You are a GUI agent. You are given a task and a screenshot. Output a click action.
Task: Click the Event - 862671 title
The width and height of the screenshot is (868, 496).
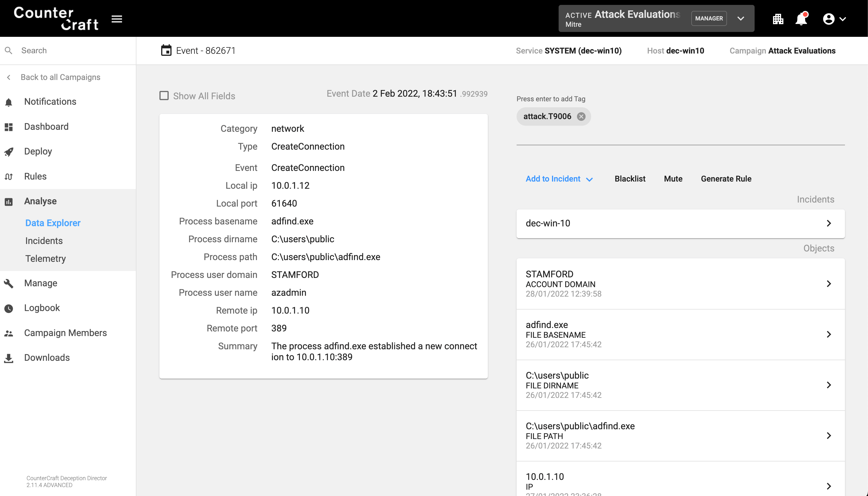tap(206, 50)
